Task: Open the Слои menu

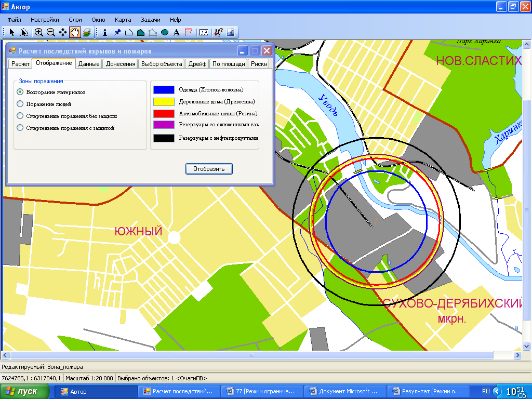Action: (75, 20)
